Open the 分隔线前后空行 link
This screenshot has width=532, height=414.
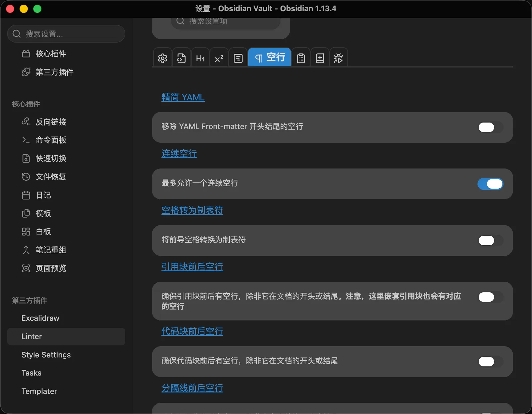tap(192, 388)
